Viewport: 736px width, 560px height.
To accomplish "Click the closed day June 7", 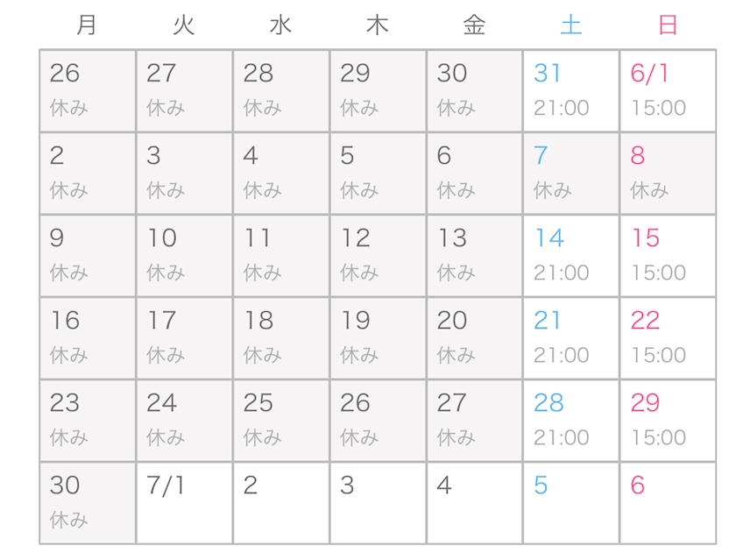I will (x=570, y=174).
